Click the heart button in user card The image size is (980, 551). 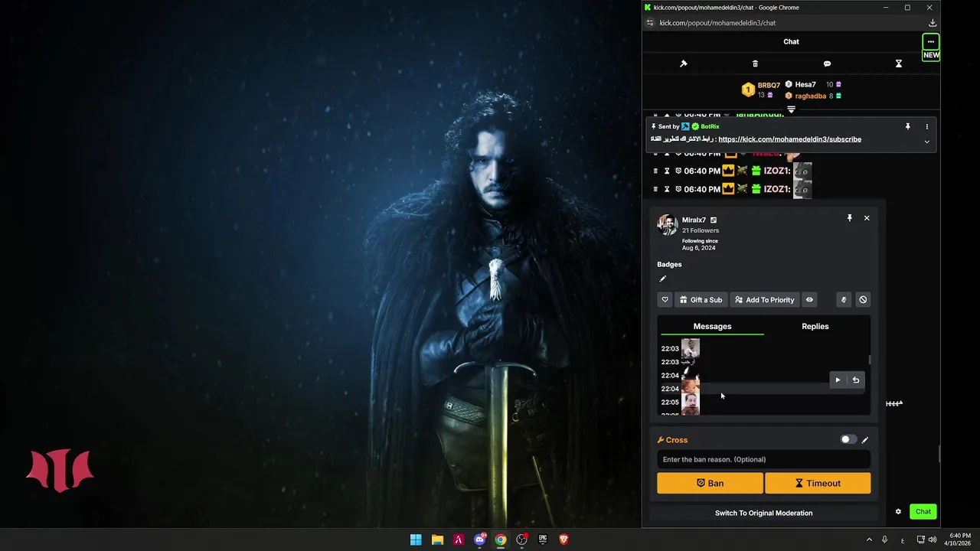tap(665, 300)
